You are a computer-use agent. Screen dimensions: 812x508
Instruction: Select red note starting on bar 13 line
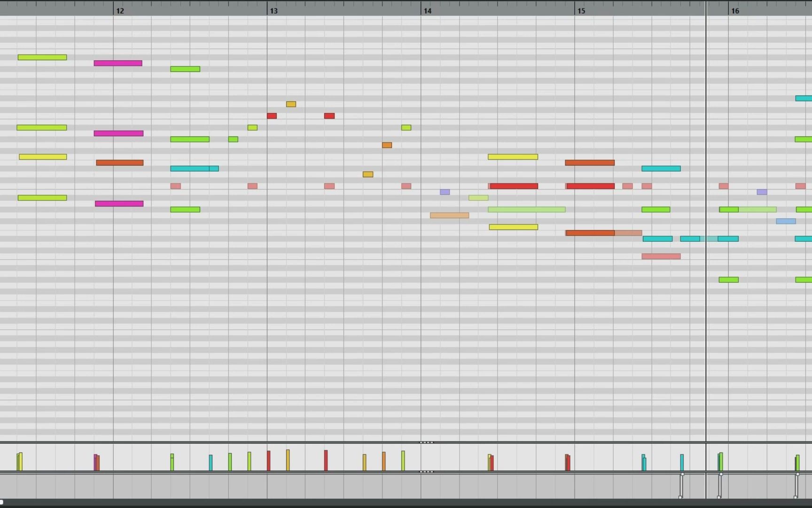pos(272,116)
